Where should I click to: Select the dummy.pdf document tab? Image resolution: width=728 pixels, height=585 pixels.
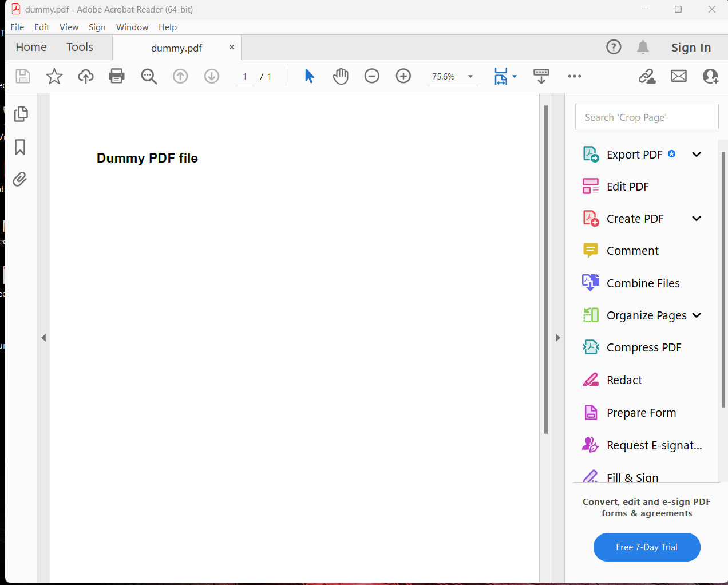(x=176, y=48)
